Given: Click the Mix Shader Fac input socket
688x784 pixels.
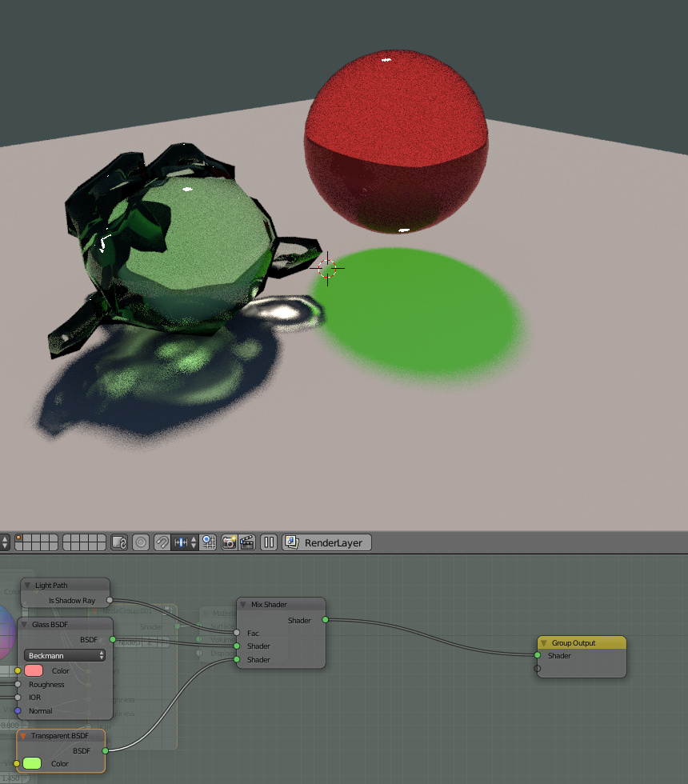Looking at the screenshot, I should coord(237,633).
